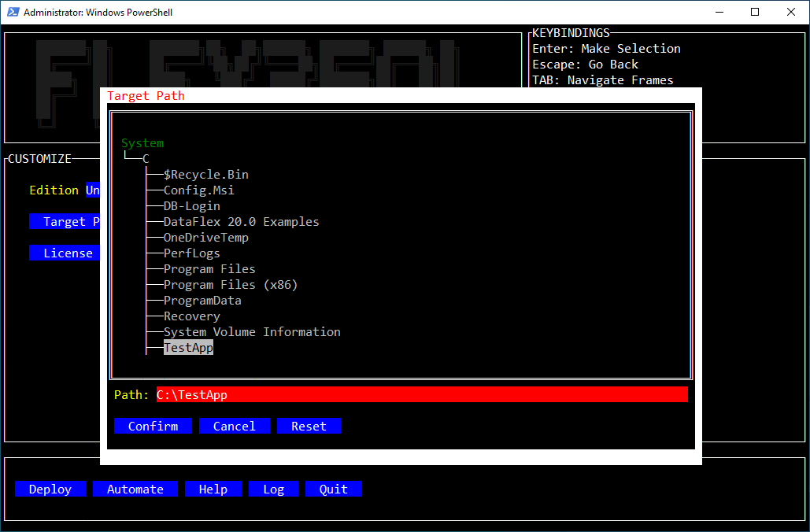Cancel the Target Path dialog
Image resolution: width=810 pixels, height=532 pixels.
(x=235, y=427)
